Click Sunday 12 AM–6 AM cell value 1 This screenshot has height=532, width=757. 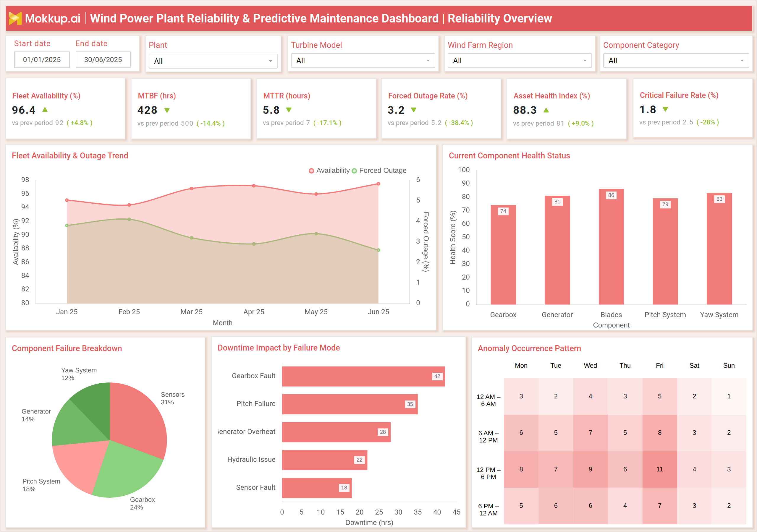[729, 397]
